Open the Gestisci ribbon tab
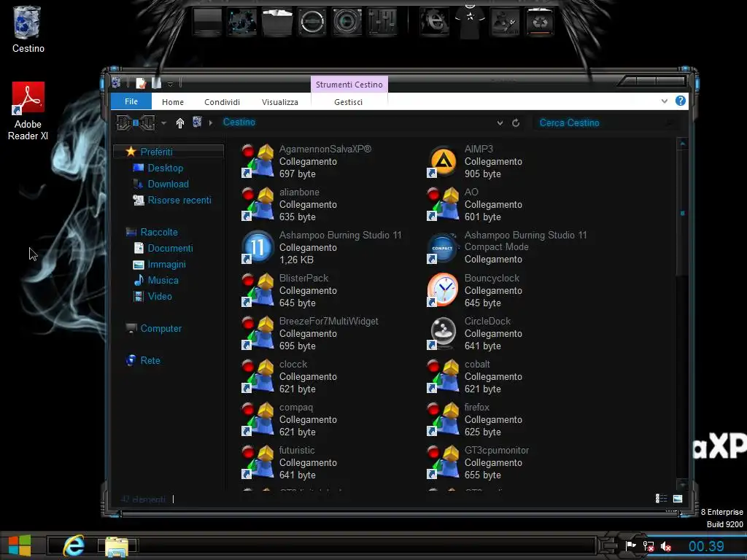Image resolution: width=747 pixels, height=560 pixels. (x=348, y=102)
